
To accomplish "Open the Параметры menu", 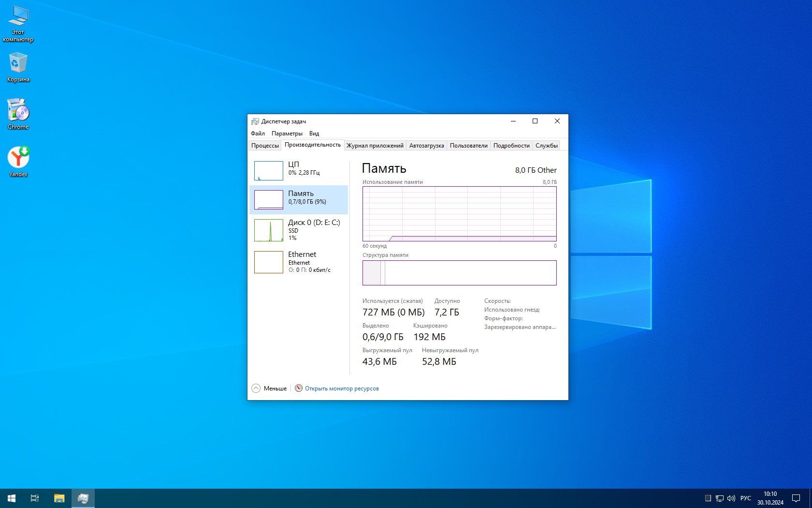I will [287, 134].
